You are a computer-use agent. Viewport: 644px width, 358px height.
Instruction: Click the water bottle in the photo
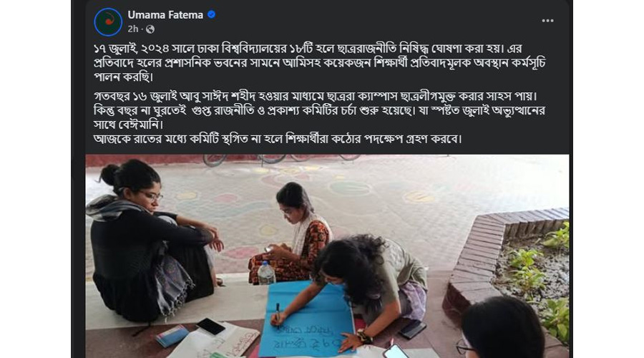(x=266, y=273)
